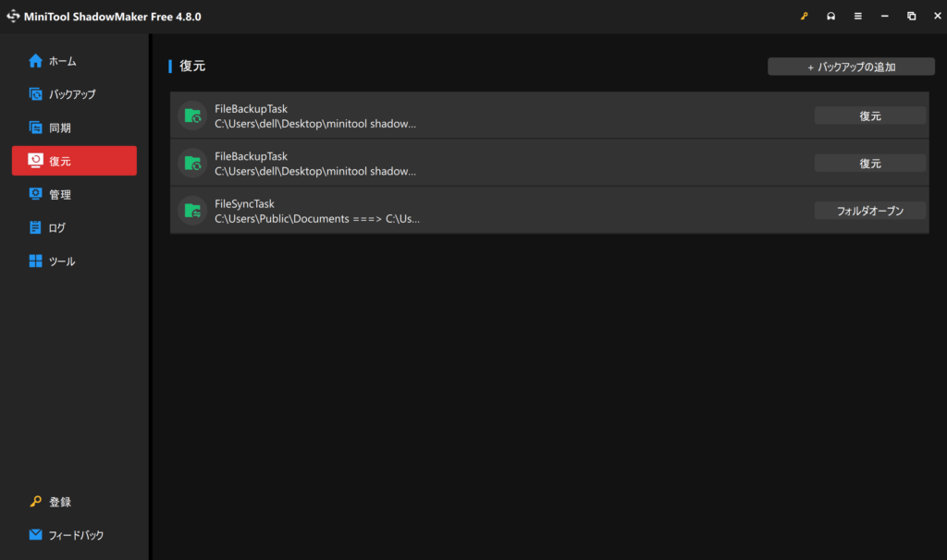Image resolution: width=947 pixels, height=560 pixels.
Task: Click the first FileBackupTask folder icon
Action: tap(192, 116)
